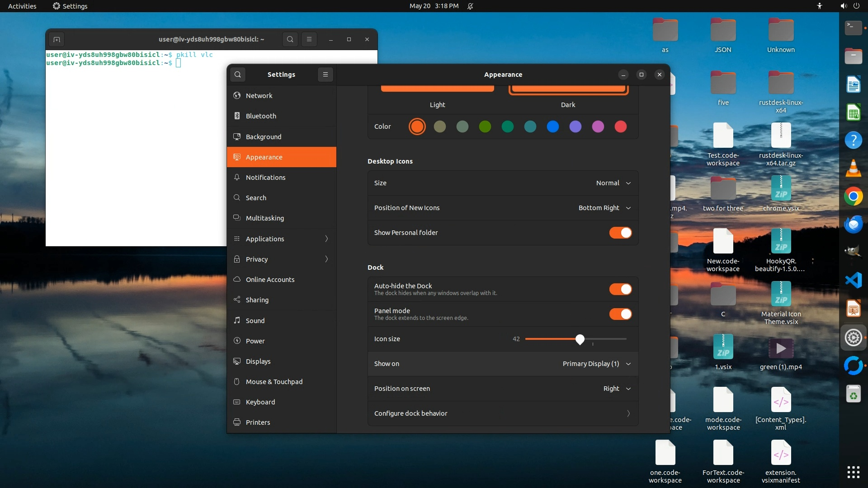Click Thunderbird mail icon in dock

[853, 225]
